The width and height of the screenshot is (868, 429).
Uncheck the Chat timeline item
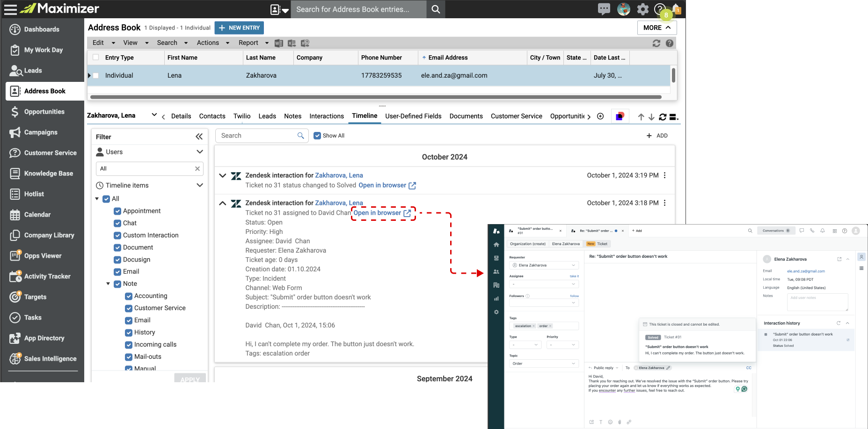(x=117, y=223)
